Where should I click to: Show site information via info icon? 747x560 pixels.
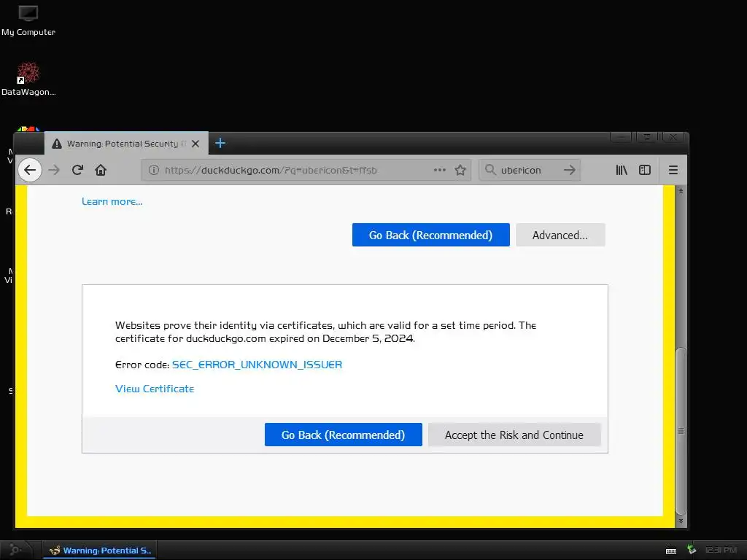point(153,170)
